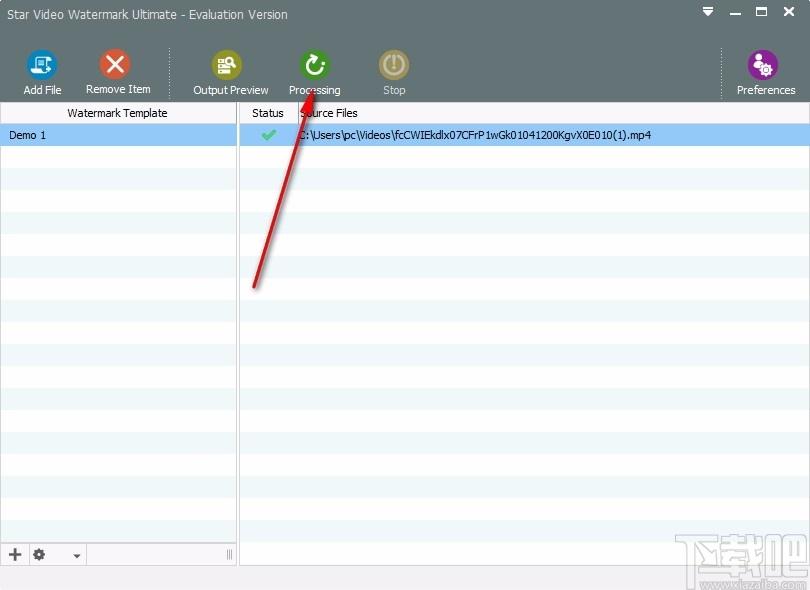Open Preferences
Viewport: 810px width, 590px height.
tap(763, 65)
